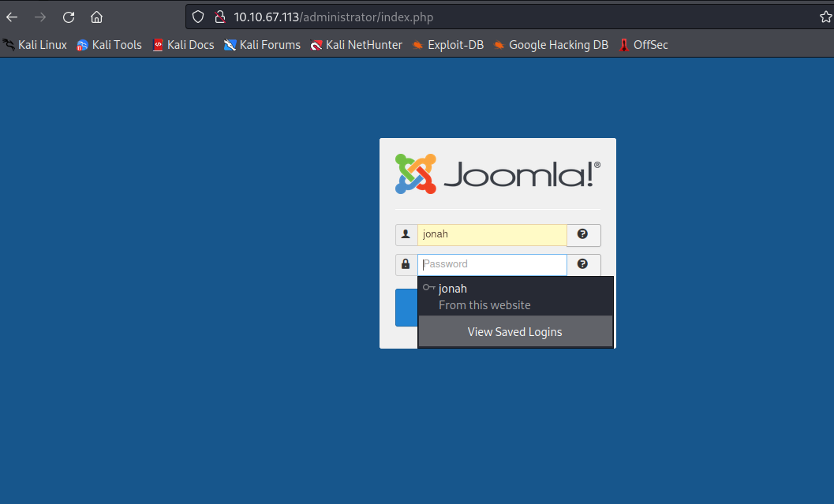Go back to the previous page
Image resolution: width=834 pixels, height=504 pixels.
[12, 17]
